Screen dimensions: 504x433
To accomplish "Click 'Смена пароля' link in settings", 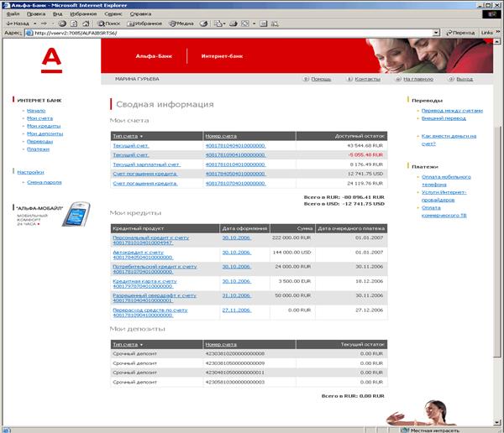I will coord(43,182).
